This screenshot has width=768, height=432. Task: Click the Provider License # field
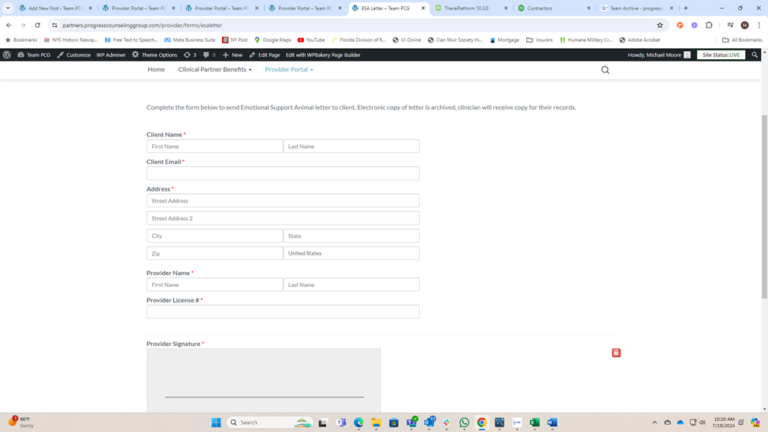pyautogui.click(x=282, y=312)
